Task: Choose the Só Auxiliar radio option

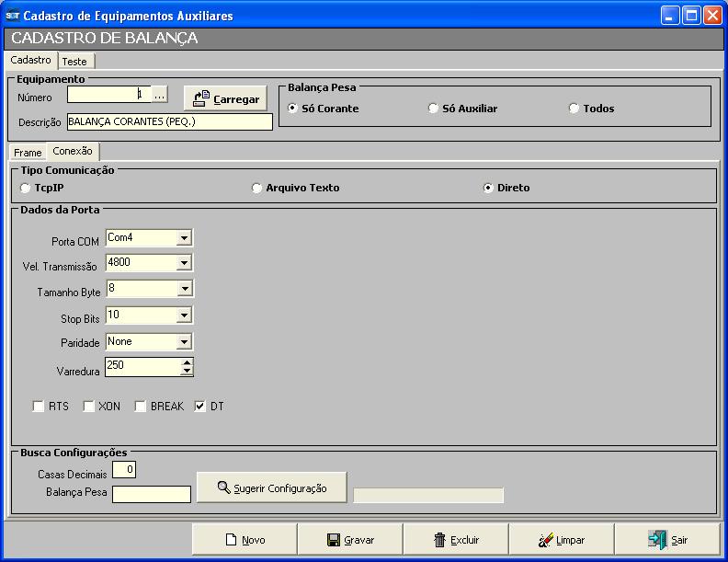Action: (x=434, y=109)
